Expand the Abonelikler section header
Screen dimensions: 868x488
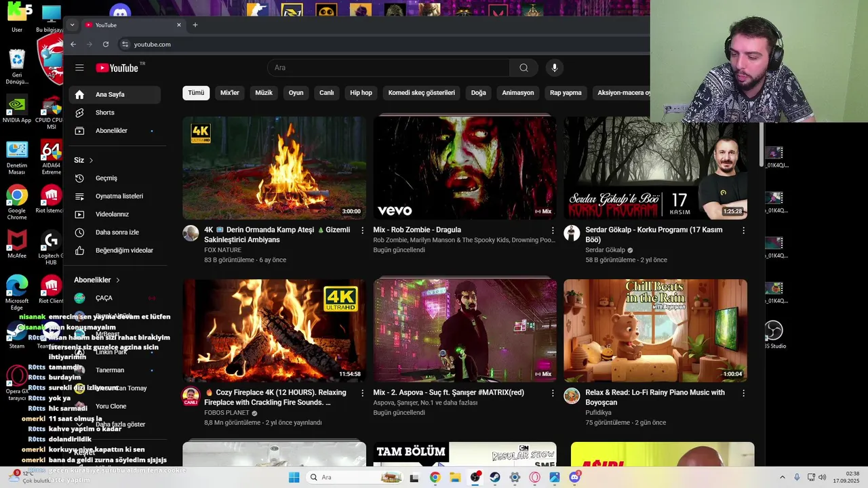point(96,280)
